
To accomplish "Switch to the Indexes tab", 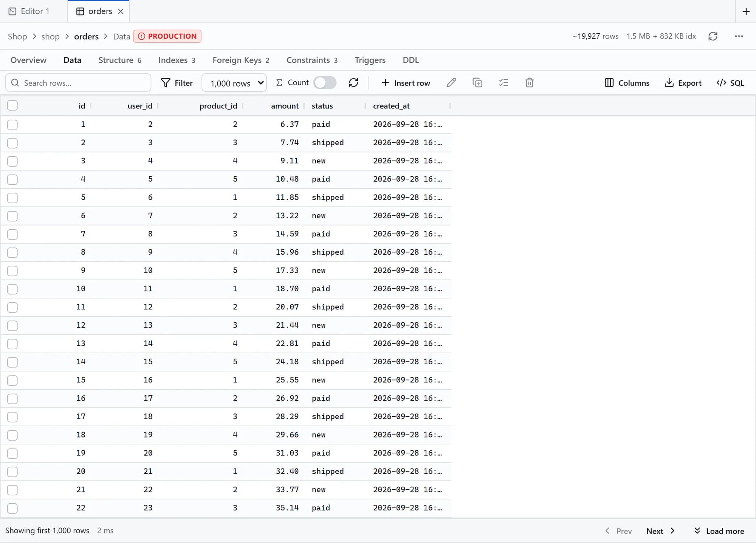I will 177,60.
